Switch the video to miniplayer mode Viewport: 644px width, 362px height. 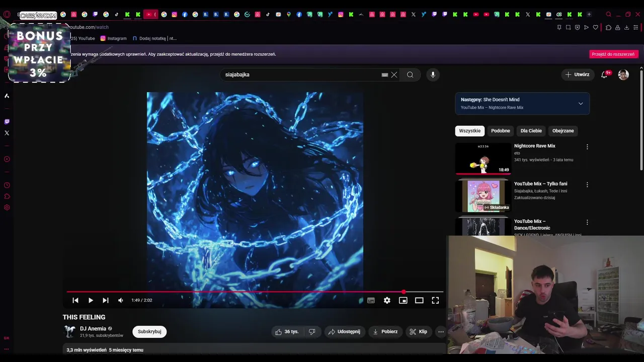[x=403, y=300]
